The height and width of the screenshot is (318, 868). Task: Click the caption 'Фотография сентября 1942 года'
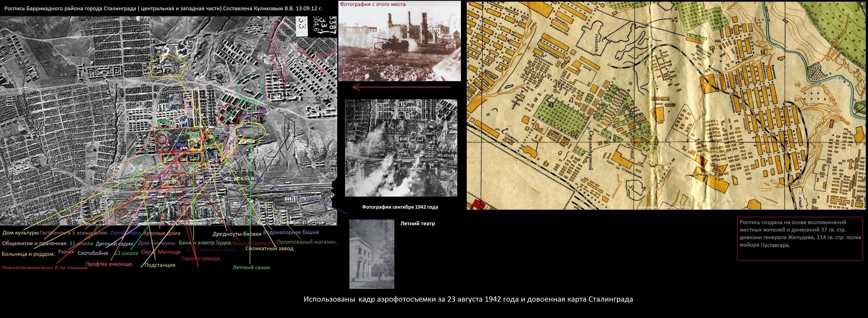[400, 207]
